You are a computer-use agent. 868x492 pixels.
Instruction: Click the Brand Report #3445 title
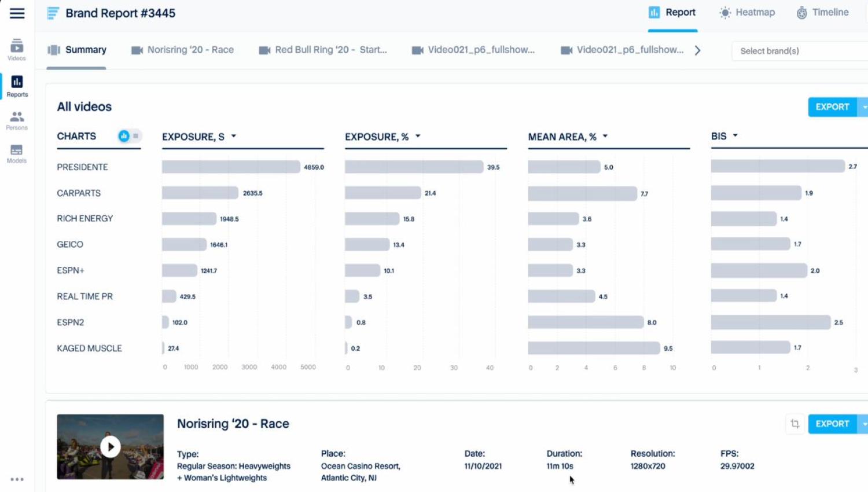120,13
